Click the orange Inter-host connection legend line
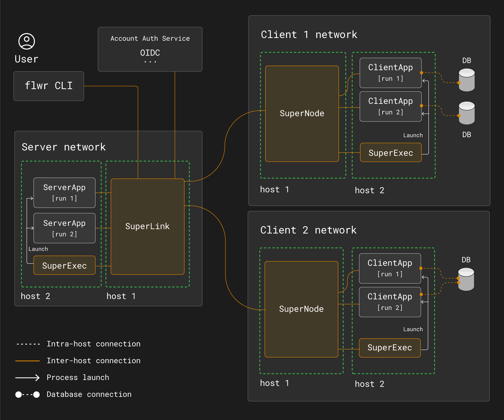The image size is (504, 420). pyautogui.click(x=27, y=361)
